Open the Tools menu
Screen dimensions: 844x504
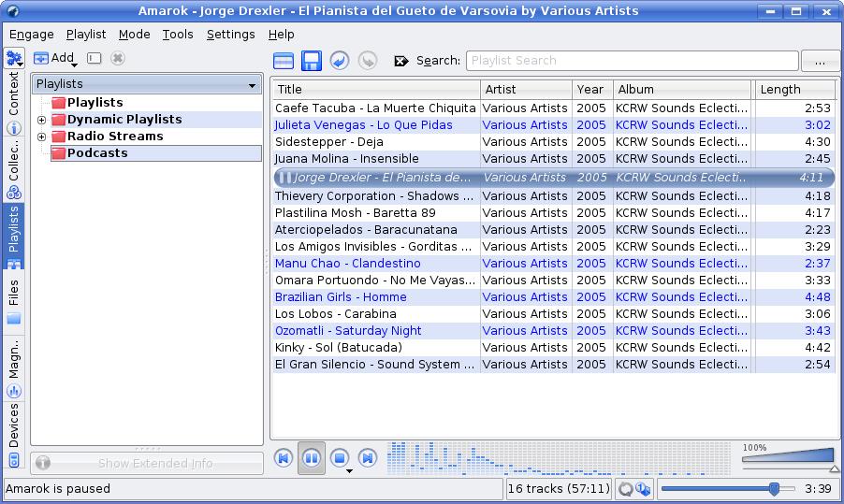pos(178,35)
